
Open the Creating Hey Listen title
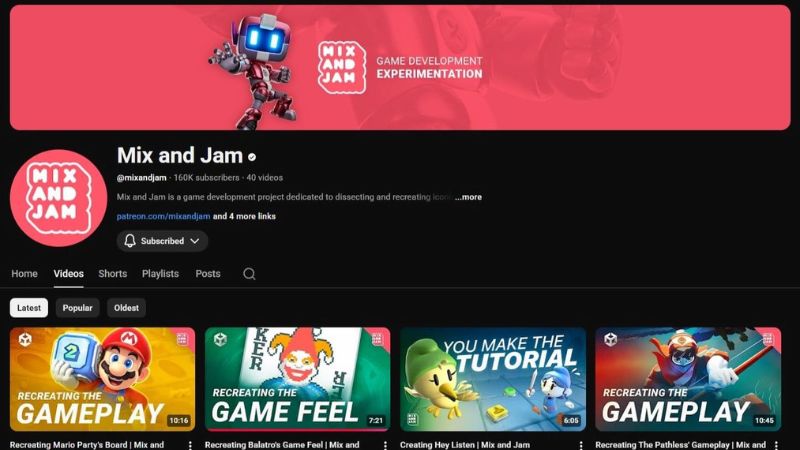(465, 445)
